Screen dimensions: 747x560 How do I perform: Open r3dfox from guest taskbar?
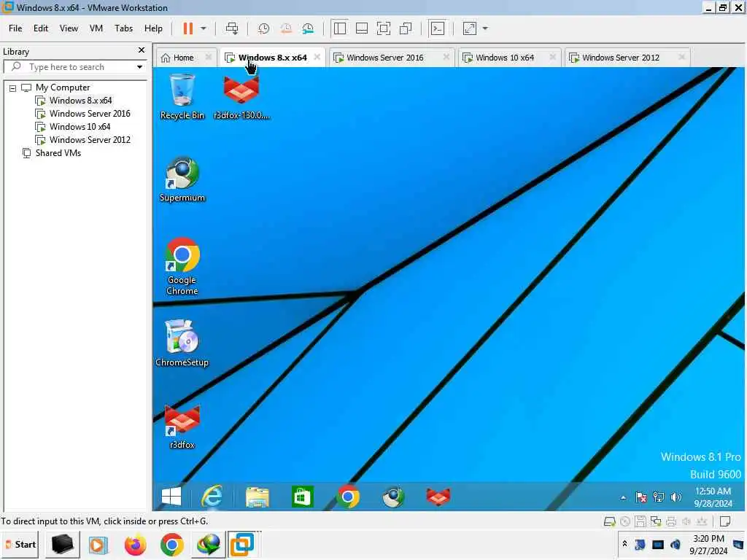coord(438,497)
